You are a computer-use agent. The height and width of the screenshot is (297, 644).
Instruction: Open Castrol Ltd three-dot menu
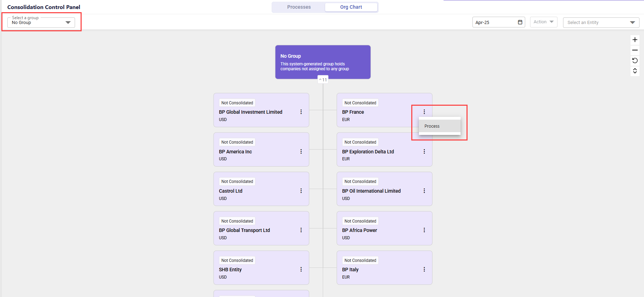pyautogui.click(x=301, y=191)
